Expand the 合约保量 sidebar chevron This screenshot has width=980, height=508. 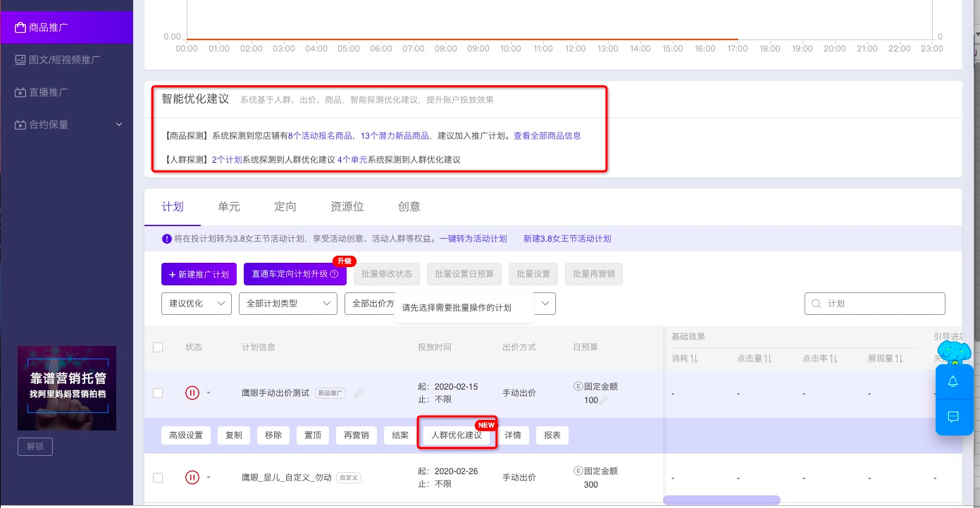pos(119,125)
